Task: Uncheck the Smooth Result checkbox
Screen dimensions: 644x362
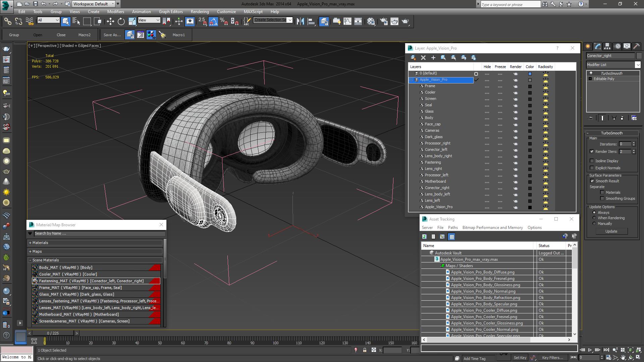Action: coord(592,181)
